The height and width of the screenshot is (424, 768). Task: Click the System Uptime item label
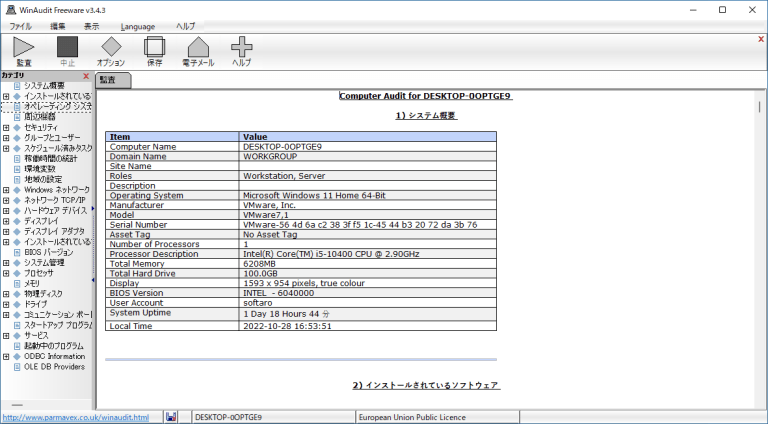140,313
